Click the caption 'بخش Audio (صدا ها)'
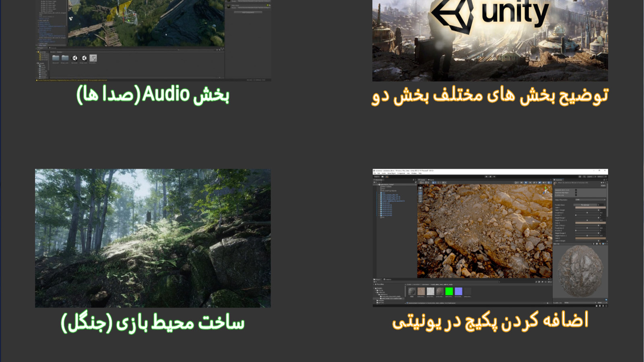644x362 pixels. (153, 95)
